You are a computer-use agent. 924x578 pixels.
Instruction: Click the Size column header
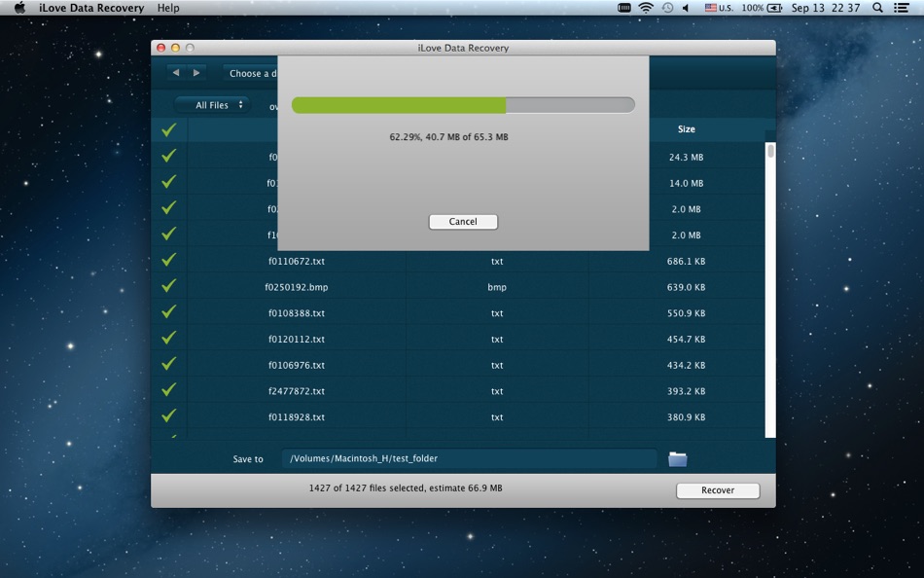686,129
